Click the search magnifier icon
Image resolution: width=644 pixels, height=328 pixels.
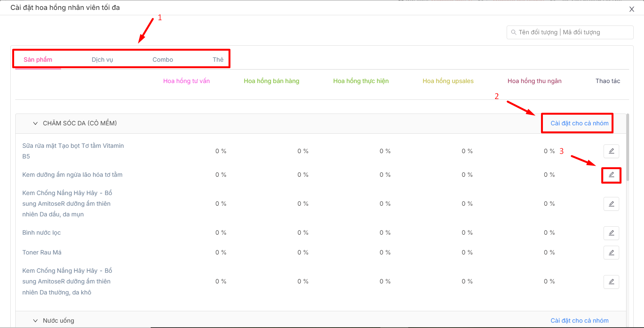coord(514,32)
